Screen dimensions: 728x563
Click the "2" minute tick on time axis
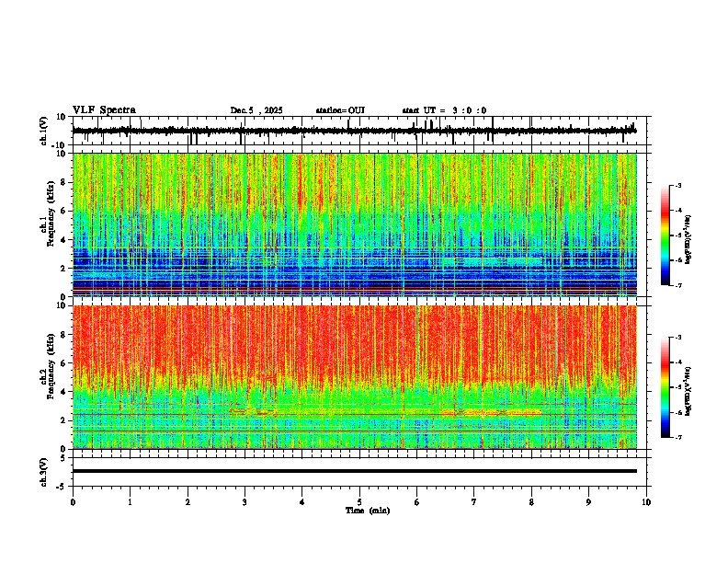[x=188, y=502]
